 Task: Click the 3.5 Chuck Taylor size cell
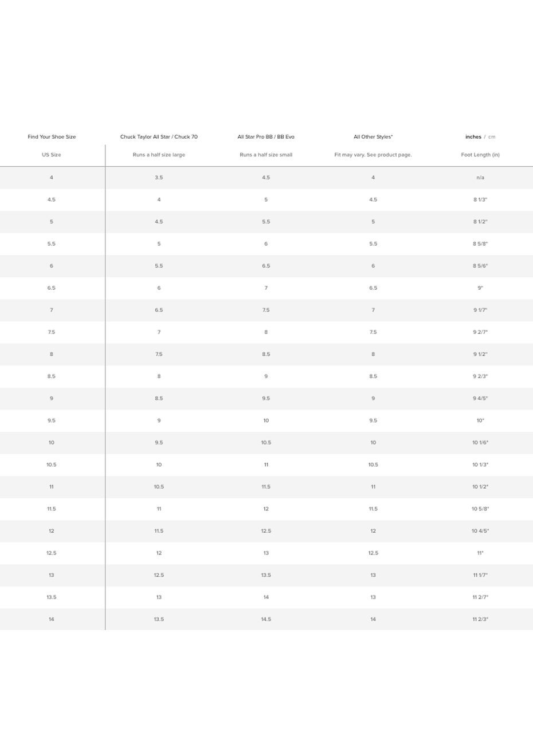coord(159,178)
